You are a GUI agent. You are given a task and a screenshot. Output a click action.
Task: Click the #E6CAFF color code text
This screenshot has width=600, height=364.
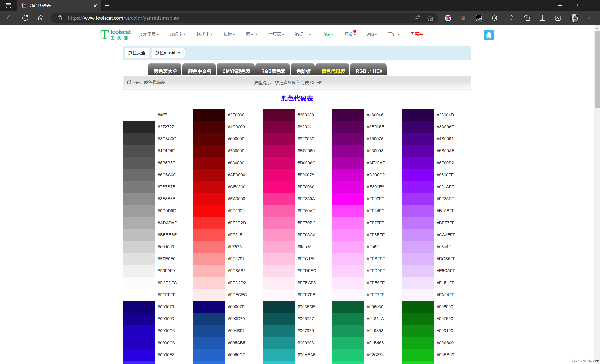coord(446,271)
